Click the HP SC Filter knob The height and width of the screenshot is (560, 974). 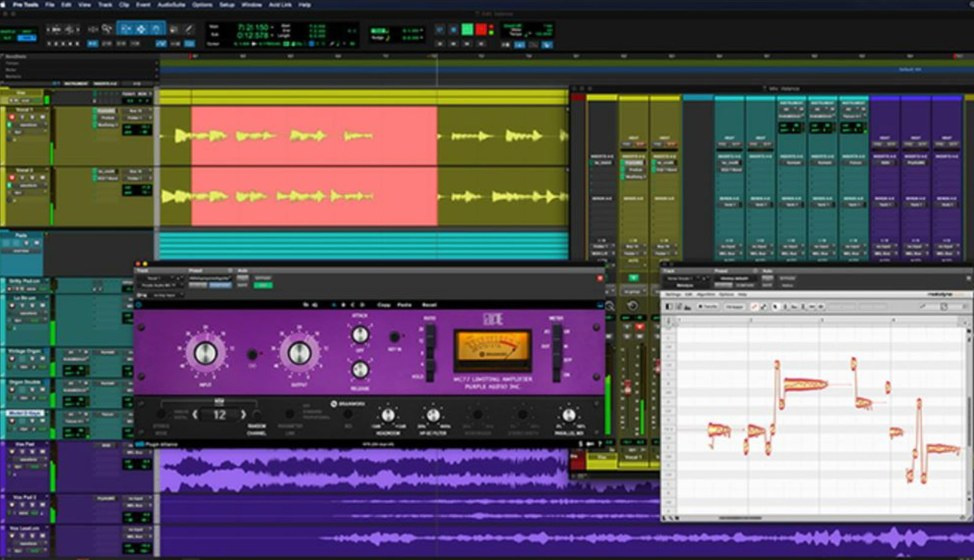(433, 415)
